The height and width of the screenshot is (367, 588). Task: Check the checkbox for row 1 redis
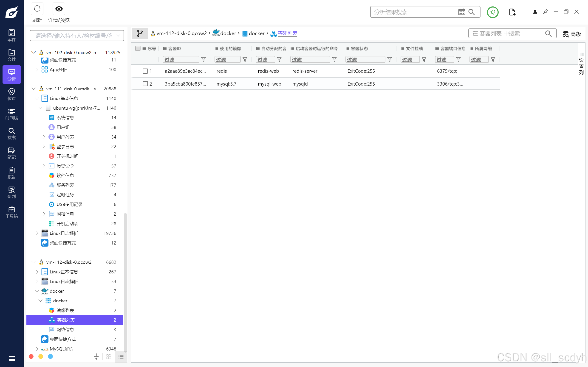click(145, 71)
